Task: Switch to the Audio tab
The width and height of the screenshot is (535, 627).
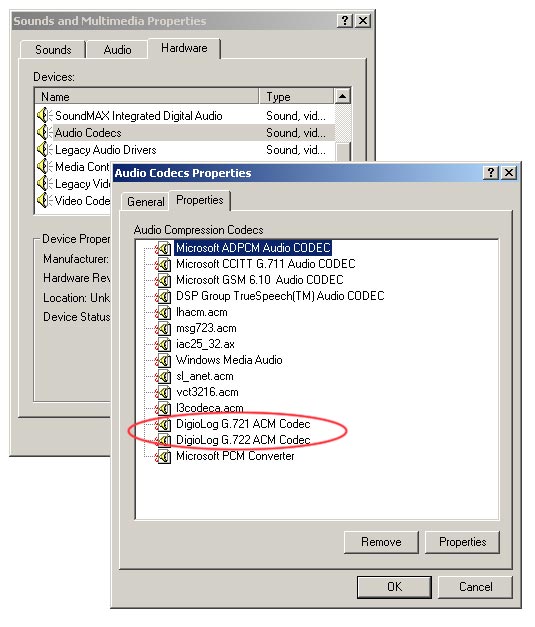Action: coord(117,50)
